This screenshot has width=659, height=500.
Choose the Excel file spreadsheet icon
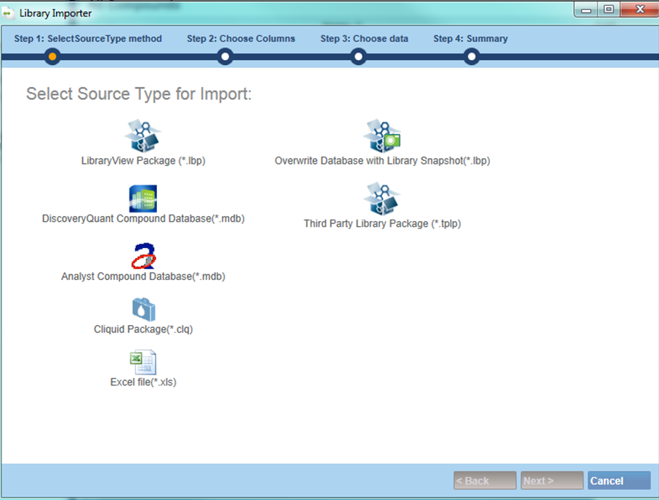coord(143,362)
